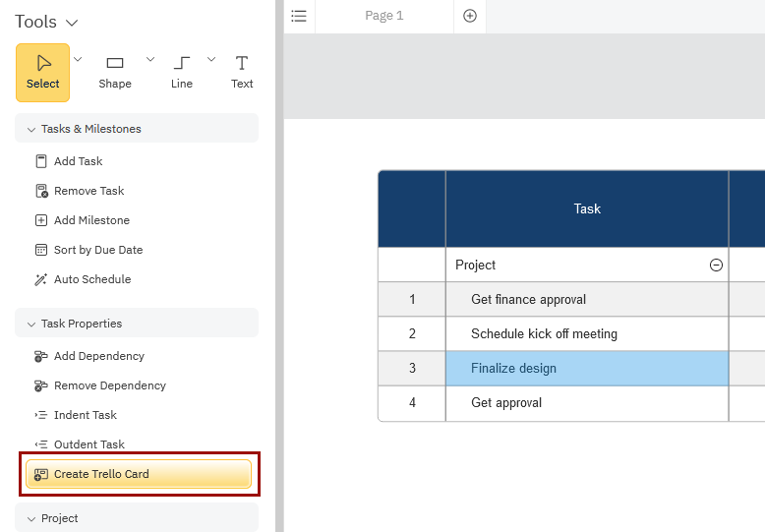
Task: Open the Shape tool dropdown arrow
Action: pyautogui.click(x=150, y=60)
